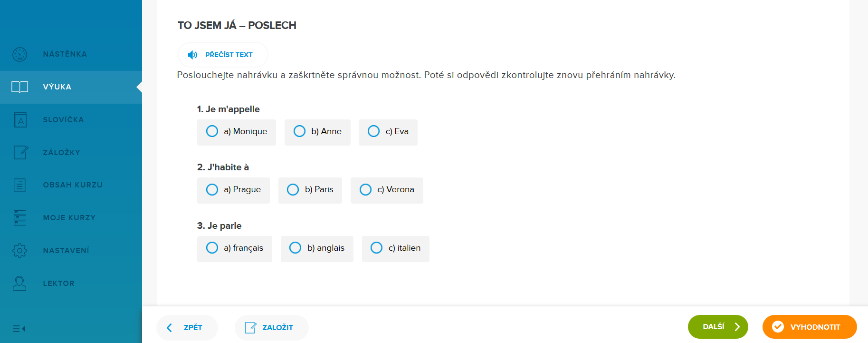This screenshot has height=343, width=868.
Task: Select the c) italien answer
Action: [376, 248]
